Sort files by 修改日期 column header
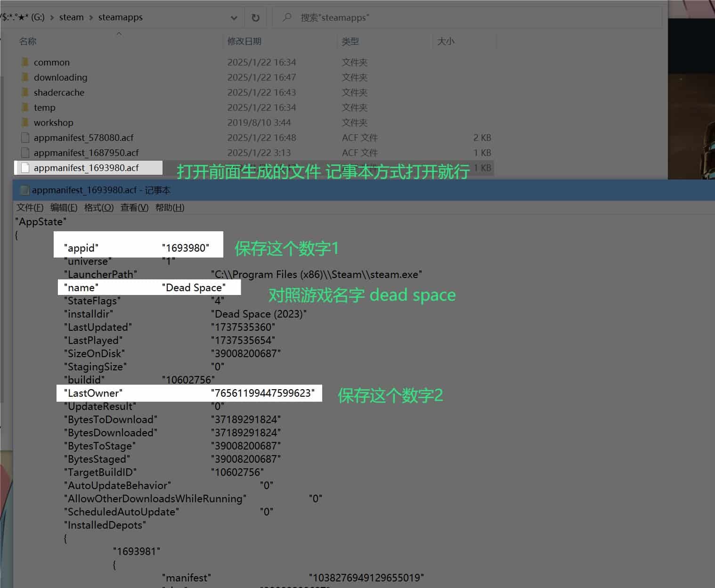This screenshot has width=715, height=588. tap(244, 41)
